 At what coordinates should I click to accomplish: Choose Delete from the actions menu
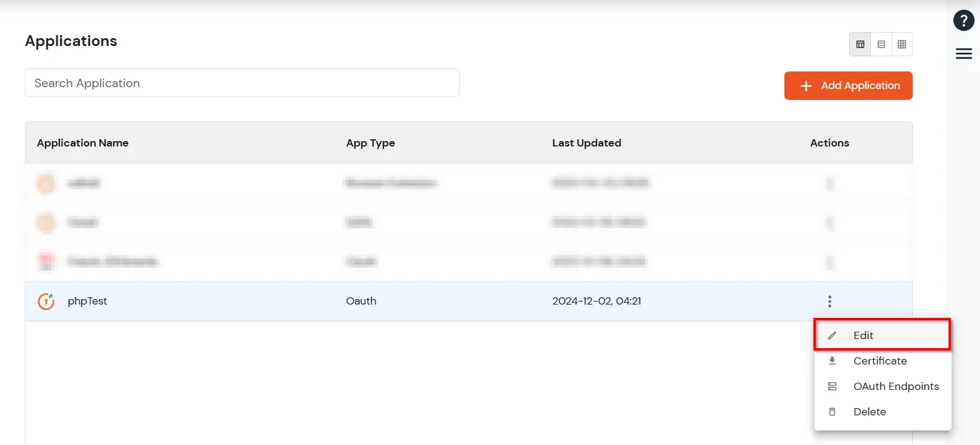(x=882, y=412)
